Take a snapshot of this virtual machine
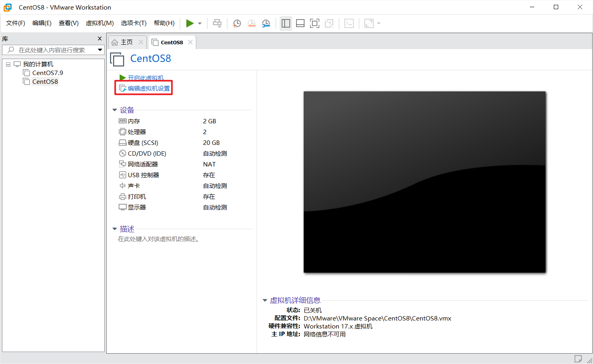 (x=237, y=24)
